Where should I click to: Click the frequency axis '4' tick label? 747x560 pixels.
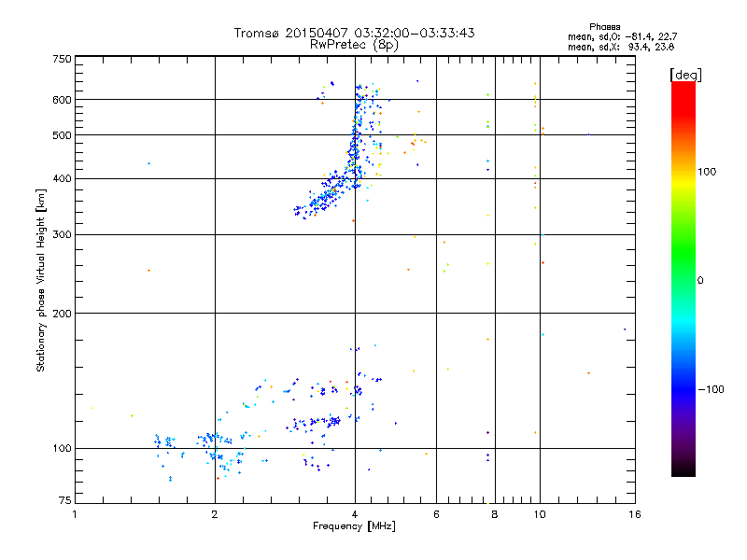coord(355,514)
